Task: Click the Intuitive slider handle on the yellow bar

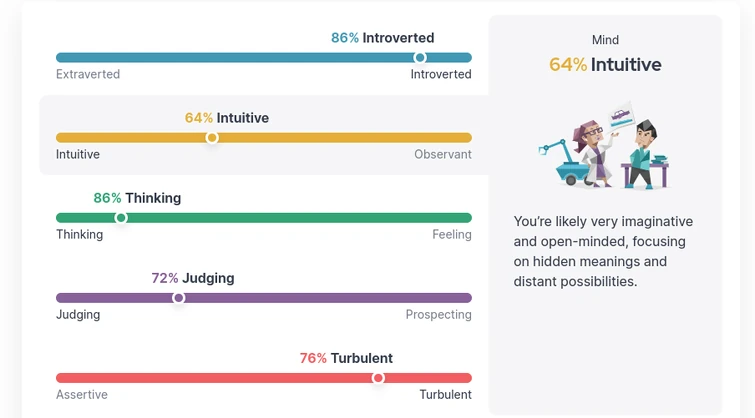Action: point(212,138)
